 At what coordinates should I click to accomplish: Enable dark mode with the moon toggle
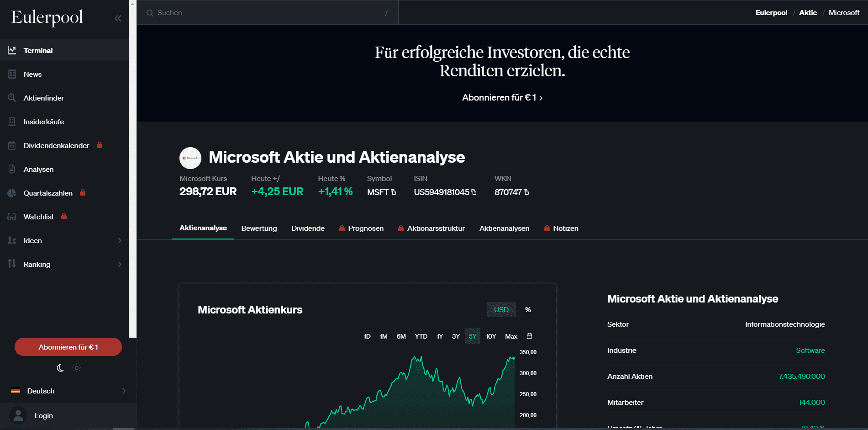click(60, 367)
